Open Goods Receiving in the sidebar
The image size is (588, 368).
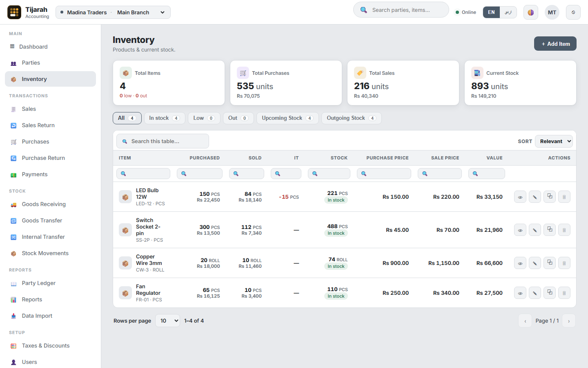point(50,204)
